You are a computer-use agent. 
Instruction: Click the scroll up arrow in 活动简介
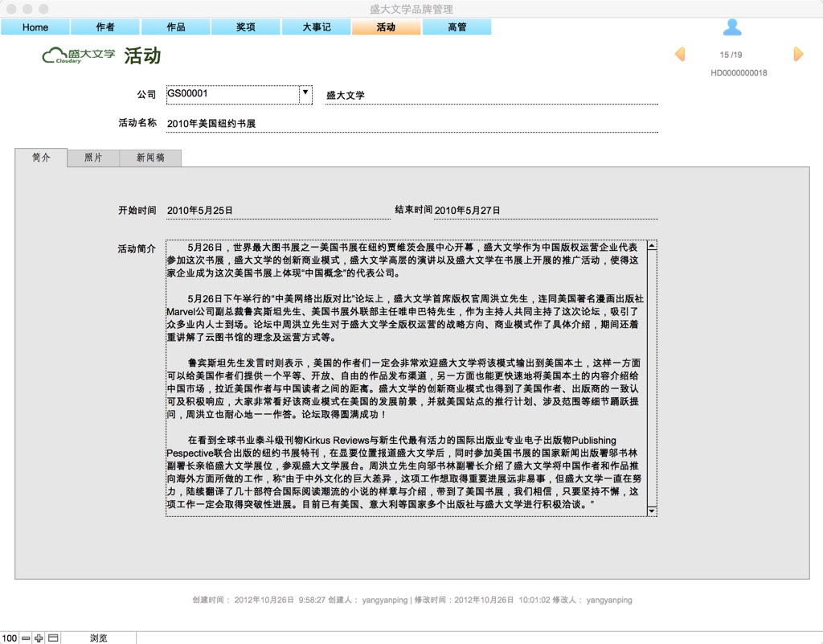pyautogui.click(x=652, y=245)
